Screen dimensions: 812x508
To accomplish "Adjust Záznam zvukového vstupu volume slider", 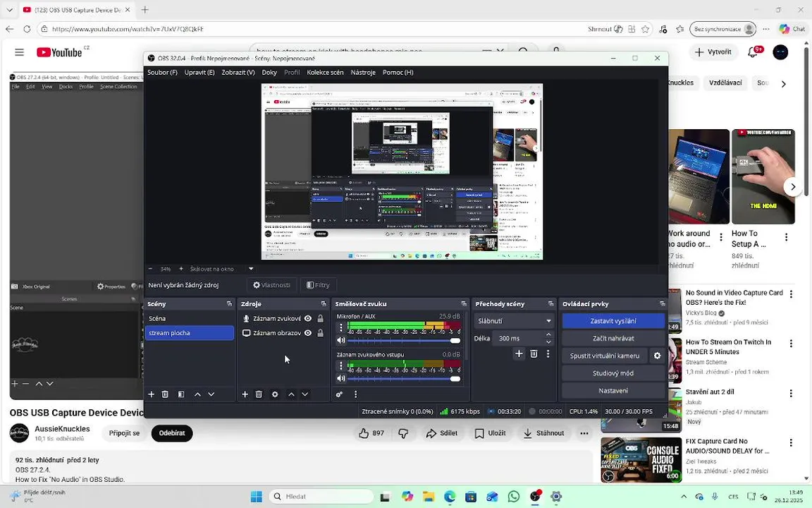I will coord(404,378).
